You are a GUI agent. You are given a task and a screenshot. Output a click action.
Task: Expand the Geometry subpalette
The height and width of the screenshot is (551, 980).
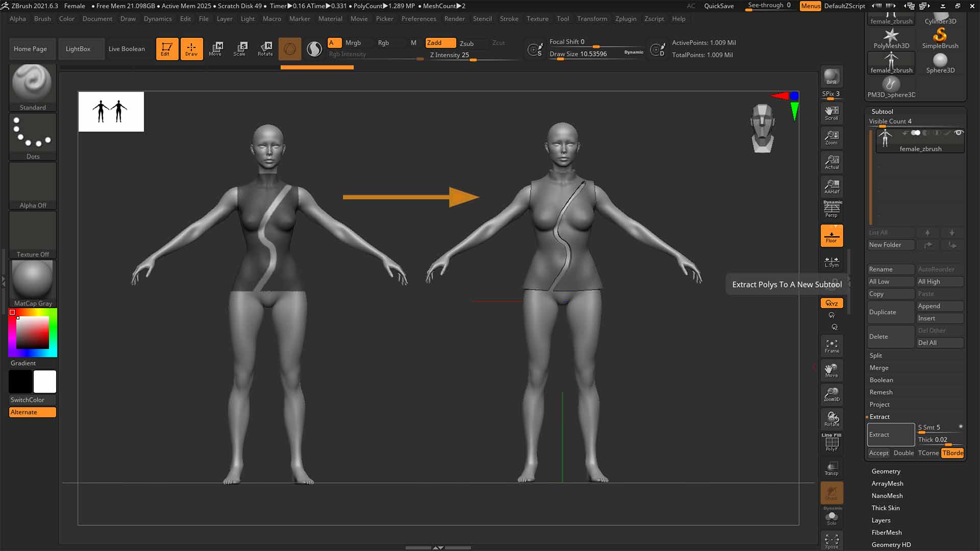tap(886, 471)
